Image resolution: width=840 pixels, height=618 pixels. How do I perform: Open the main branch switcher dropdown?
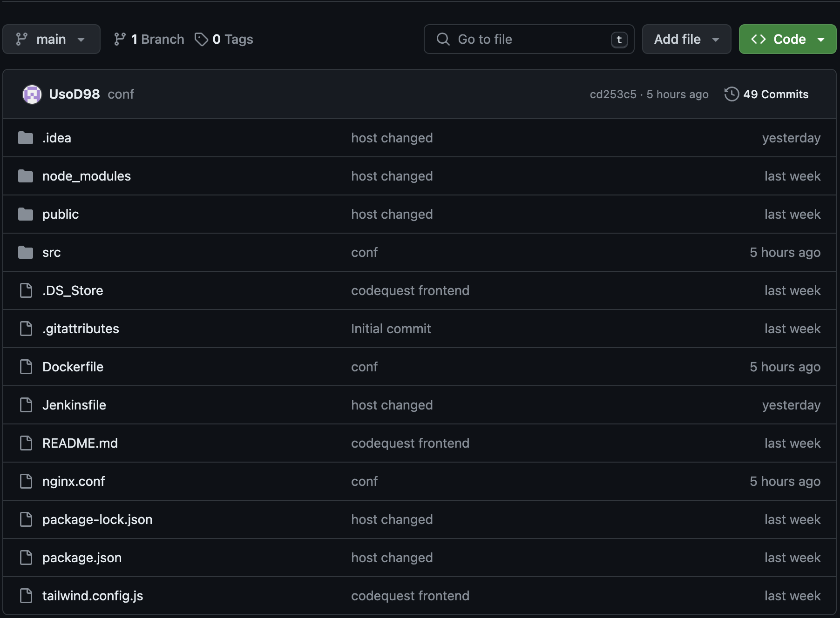[51, 40]
